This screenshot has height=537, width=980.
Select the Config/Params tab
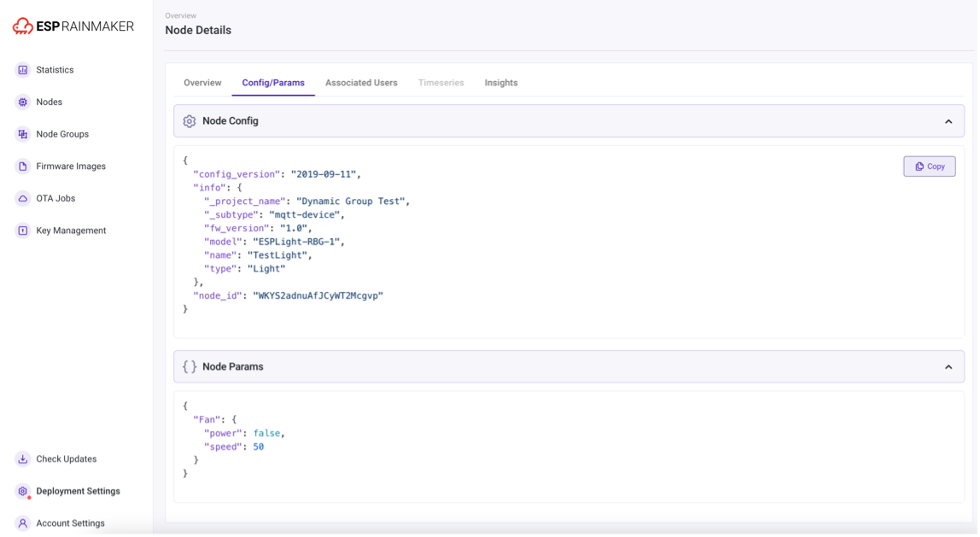tap(273, 83)
